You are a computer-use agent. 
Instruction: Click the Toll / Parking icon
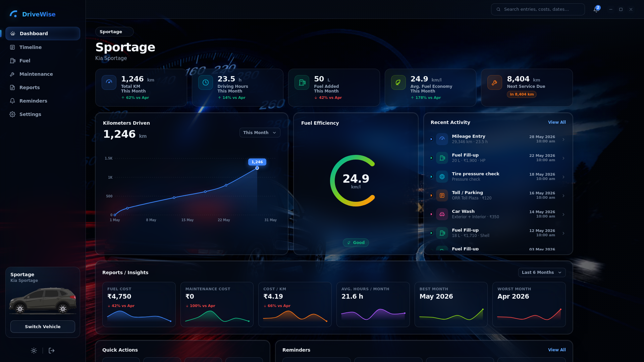442,195
